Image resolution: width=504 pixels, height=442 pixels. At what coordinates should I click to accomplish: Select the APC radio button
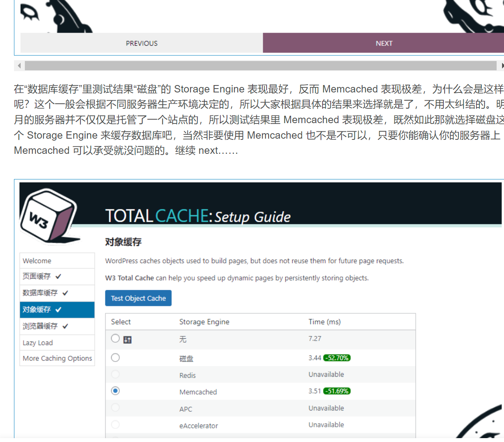point(115,407)
